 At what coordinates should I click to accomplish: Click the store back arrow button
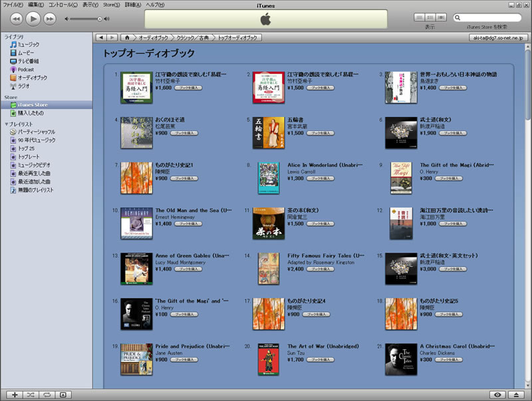point(101,38)
